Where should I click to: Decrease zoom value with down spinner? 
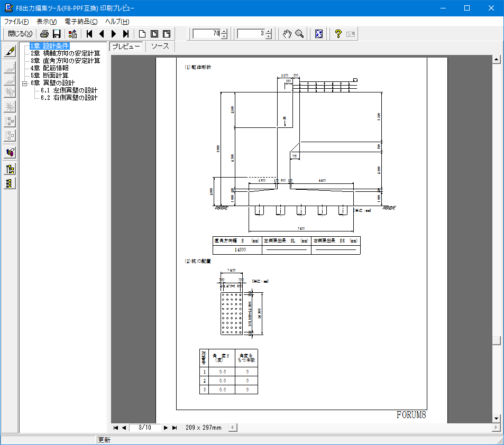[224, 36]
